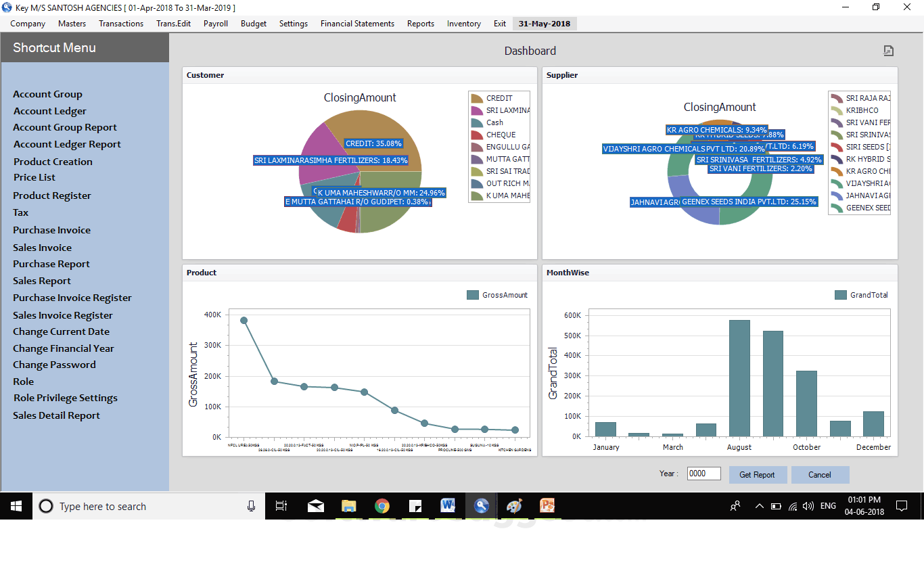
Task: Open Price List shortcut
Action: pyautogui.click(x=34, y=177)
